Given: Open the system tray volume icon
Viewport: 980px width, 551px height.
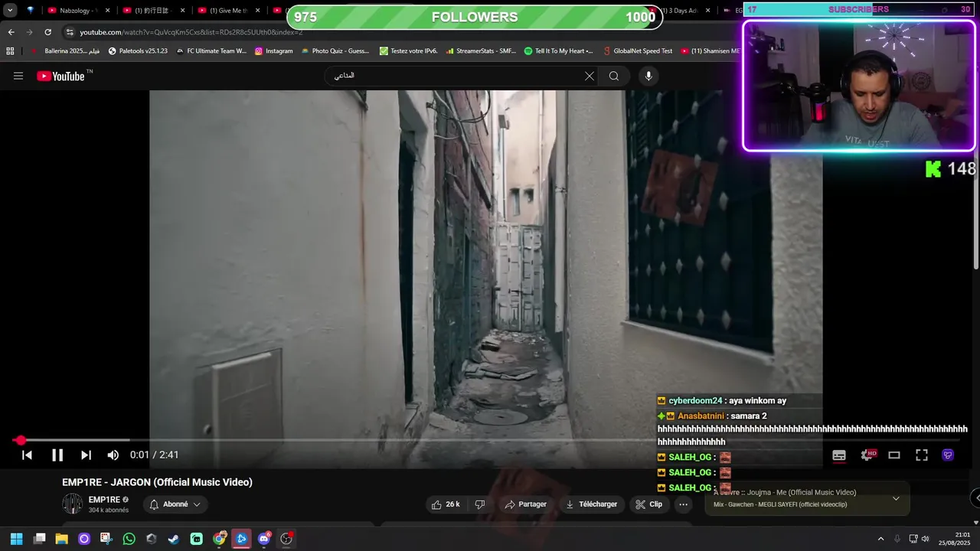Looking at the screenshot, I should point(925,539).
